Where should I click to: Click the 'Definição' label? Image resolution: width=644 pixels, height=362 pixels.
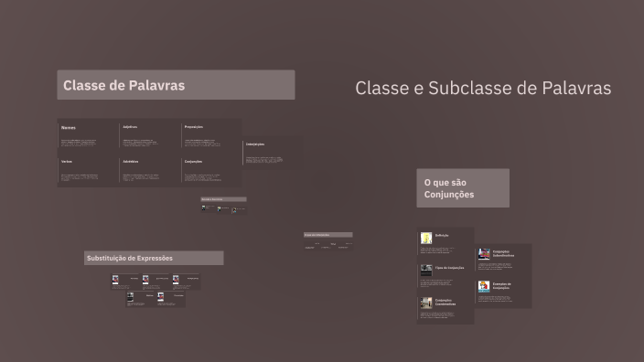[442, 236]
